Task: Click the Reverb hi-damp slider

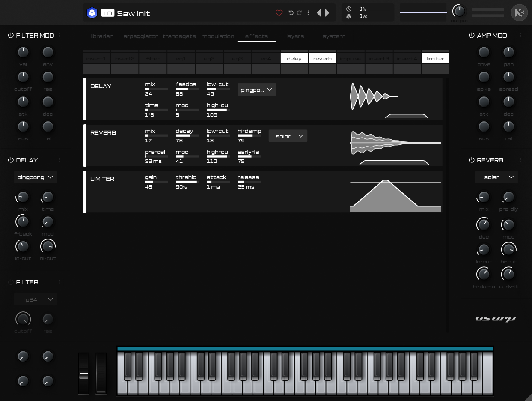Action: point(249,135)
